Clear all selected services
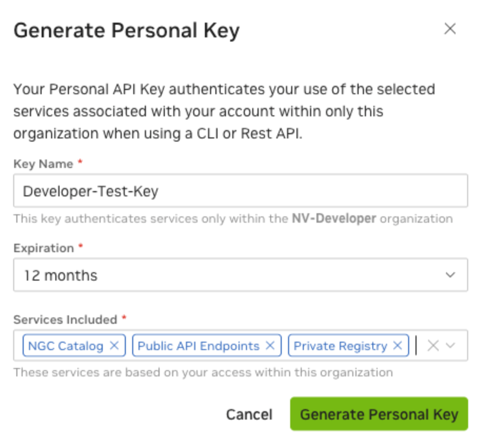 433,346
